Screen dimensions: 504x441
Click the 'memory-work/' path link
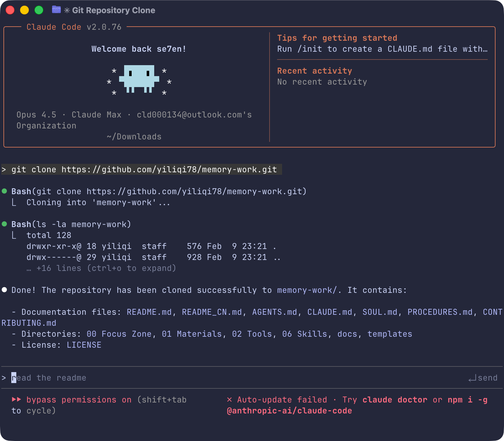[x=307, y=290]
